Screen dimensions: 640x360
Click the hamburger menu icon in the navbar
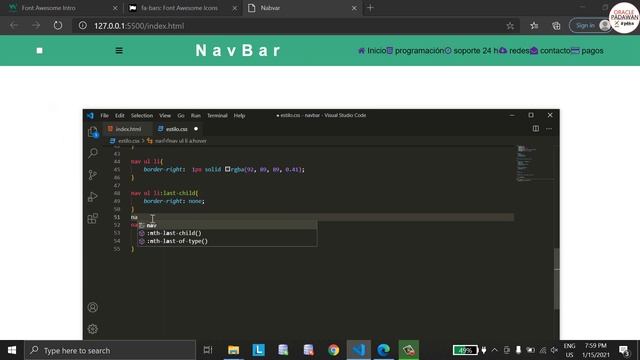[119, 51]
